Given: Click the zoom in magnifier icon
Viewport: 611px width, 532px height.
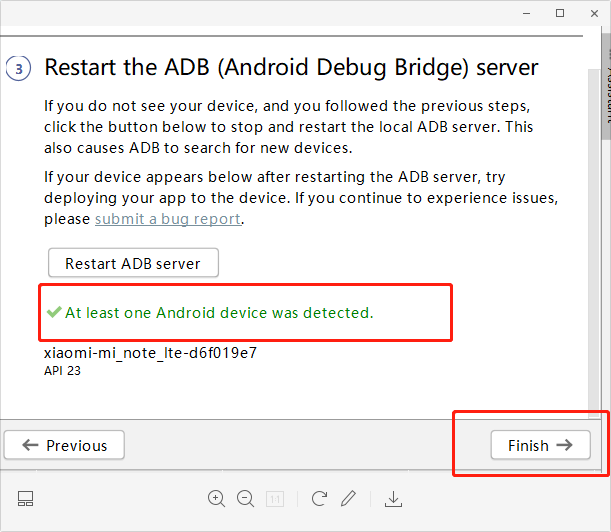Looking at the screenshot, I should [x=216, y=498].
